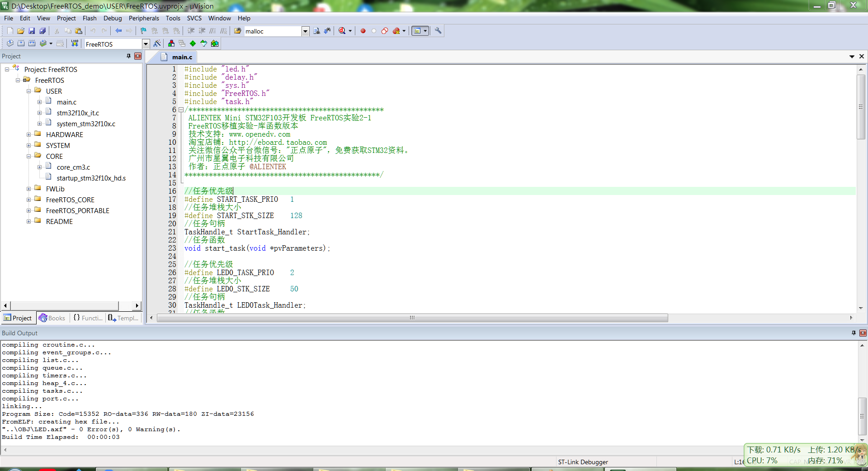868x471 pixels.
Task: Launch incremental find with the binoculars icon
Action: (x=327, y=31)
